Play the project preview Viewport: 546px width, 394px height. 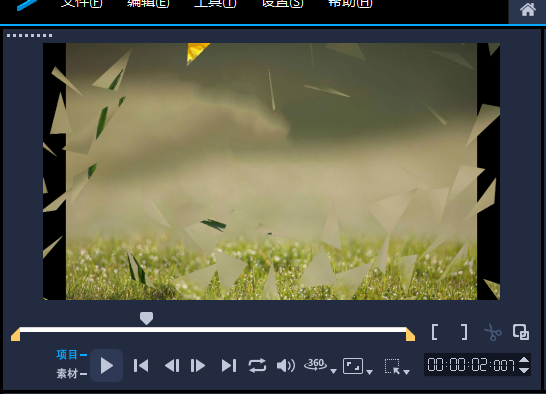[x=107, y=366]
